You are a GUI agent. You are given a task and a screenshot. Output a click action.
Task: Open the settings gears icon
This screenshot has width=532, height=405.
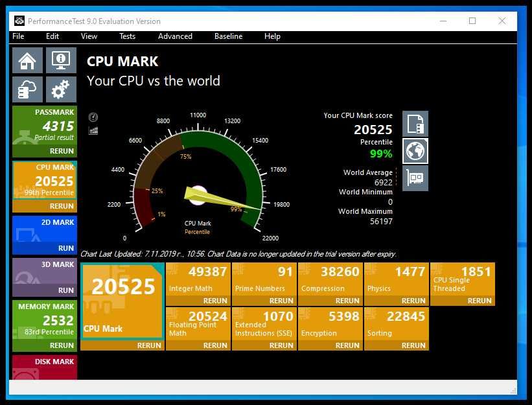(61, 89)
